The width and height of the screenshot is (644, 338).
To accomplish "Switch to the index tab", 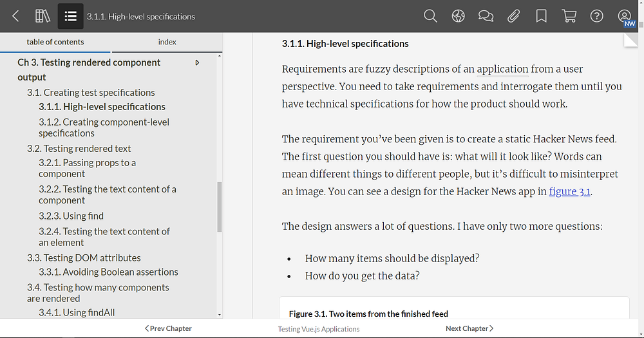I will tap(167, 42).
